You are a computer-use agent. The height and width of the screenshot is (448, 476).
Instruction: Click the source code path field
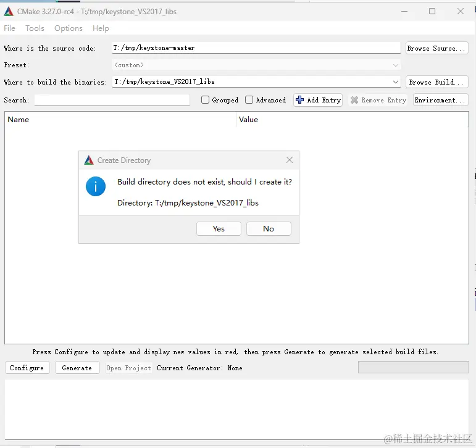(x=256, y=48)
